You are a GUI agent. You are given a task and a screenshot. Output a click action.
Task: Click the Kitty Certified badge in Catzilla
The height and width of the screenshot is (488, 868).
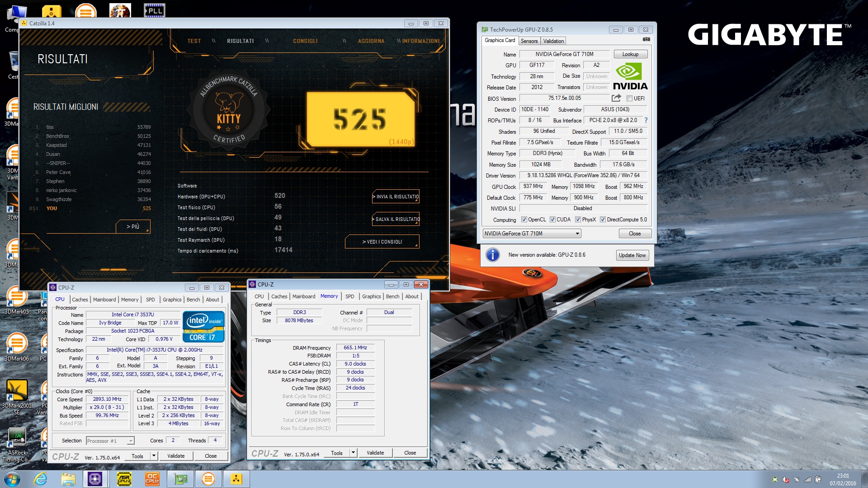pos(229,111)
